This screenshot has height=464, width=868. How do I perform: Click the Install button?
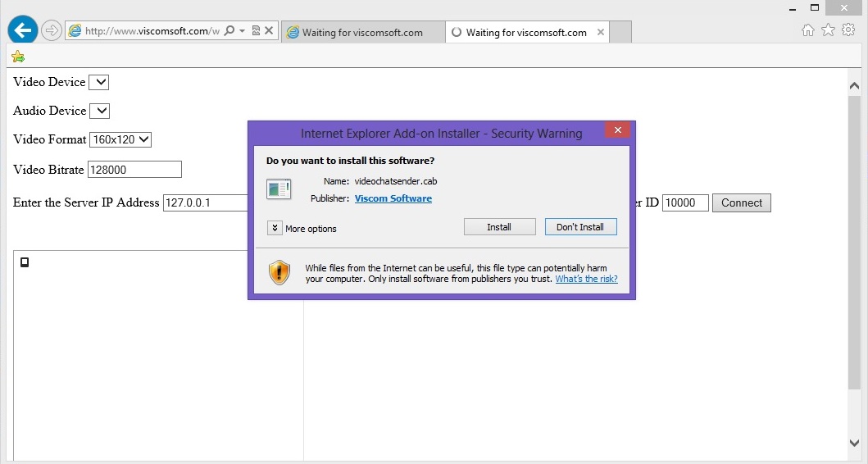pos(499,227)
